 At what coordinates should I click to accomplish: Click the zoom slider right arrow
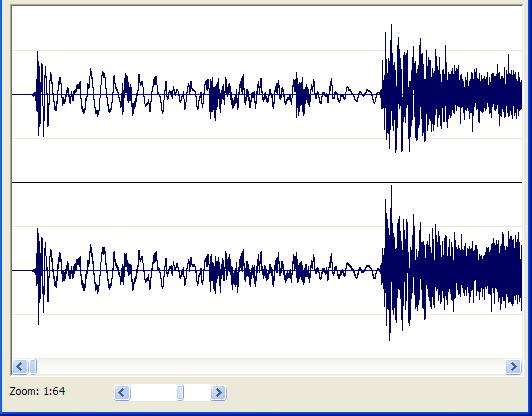click(x=218, y=393)
